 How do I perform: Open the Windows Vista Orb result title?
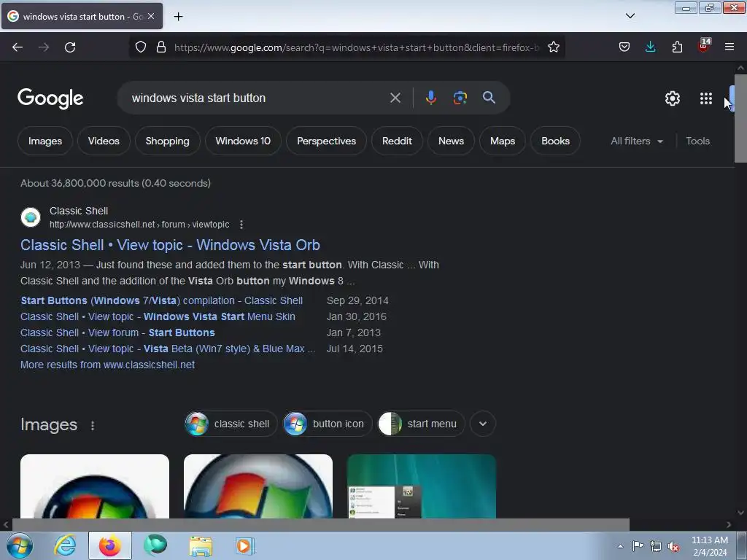(170, 245)
